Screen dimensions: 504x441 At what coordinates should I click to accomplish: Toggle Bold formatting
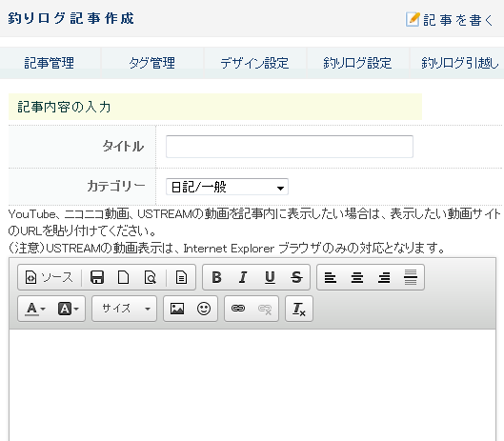pos(217,277)
